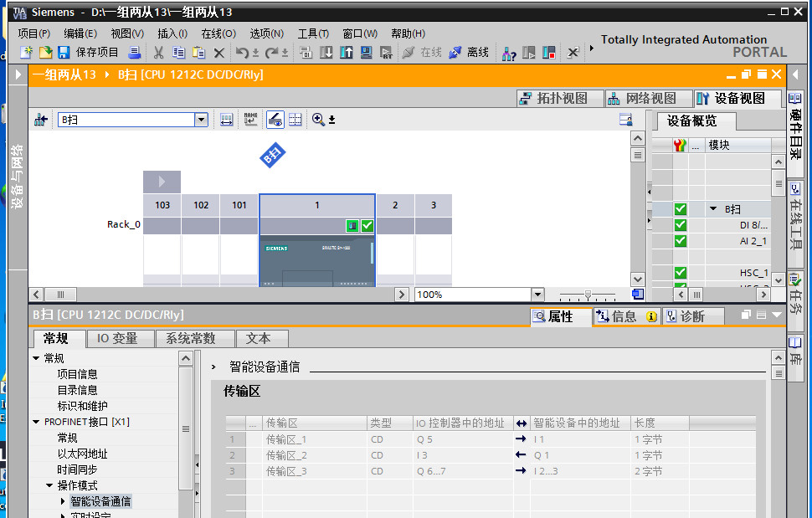Open the 在线(O) menu
The width and height of the screenshot is (812, 518).
point(218,33)
